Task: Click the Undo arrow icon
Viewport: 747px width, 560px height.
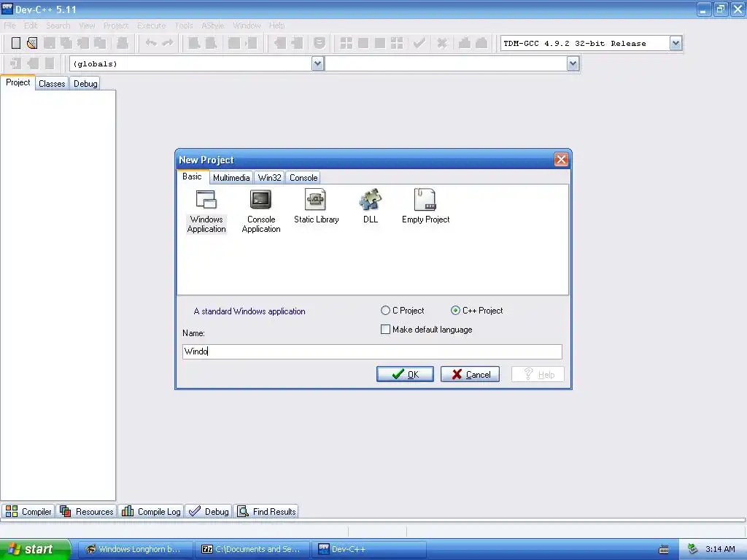Action: click(151, 43)
